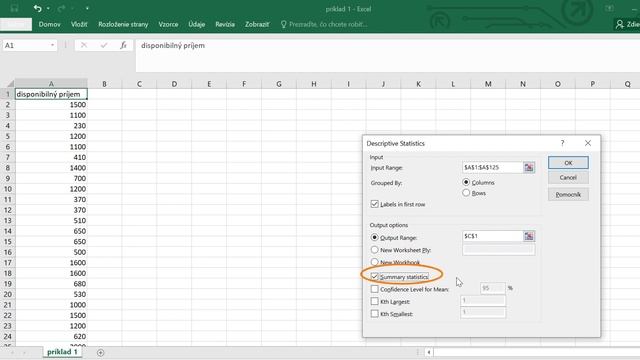Screen dimensions: 640x360
Task: Enable Kth Smallest checkbox
Action: (374, 313)
